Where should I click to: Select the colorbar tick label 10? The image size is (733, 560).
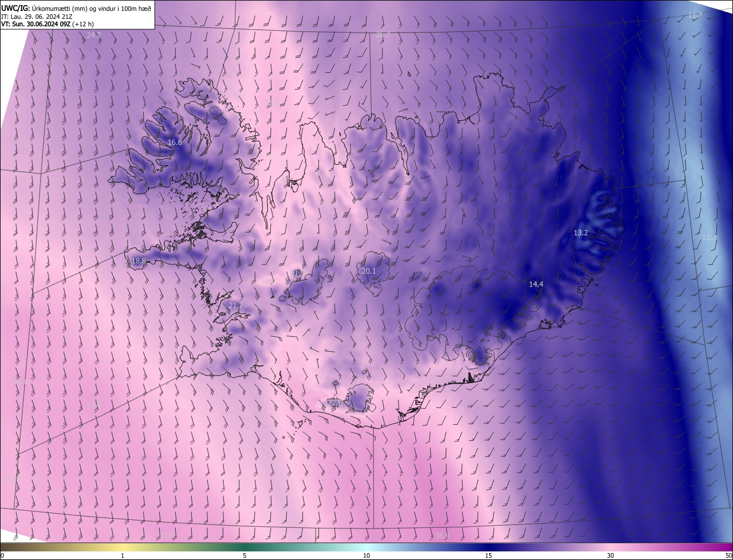366,556
